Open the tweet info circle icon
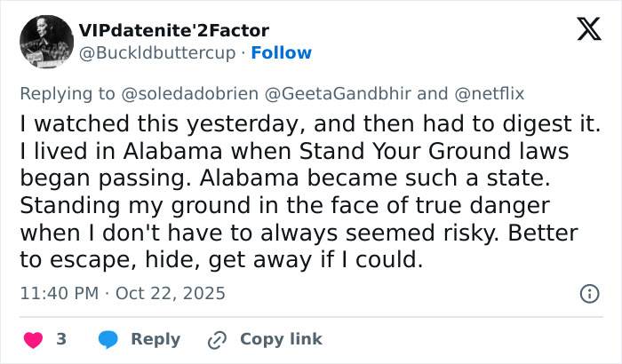This screenshot has width=622, height=364. click(588, 293)
